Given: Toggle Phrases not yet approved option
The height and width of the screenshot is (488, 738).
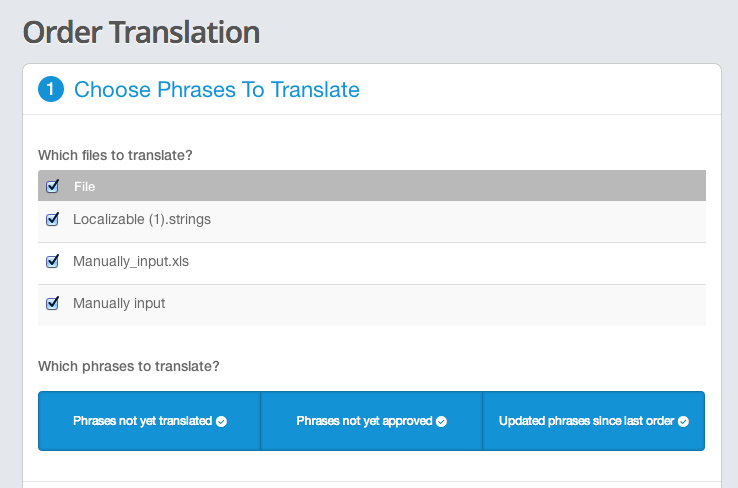Looking at the screenshot, I should tap(371, 421).
